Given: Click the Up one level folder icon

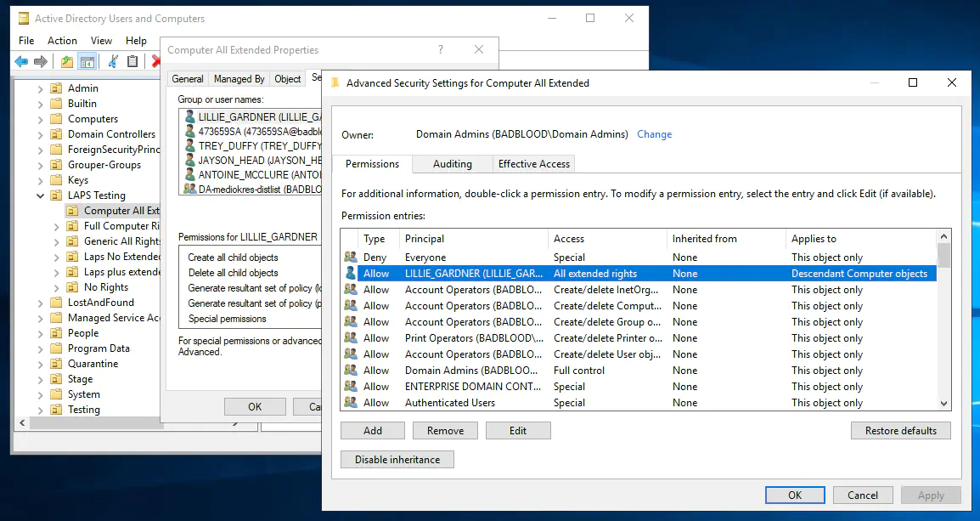Looking at the screenshot, I should [x=67, y=61].
